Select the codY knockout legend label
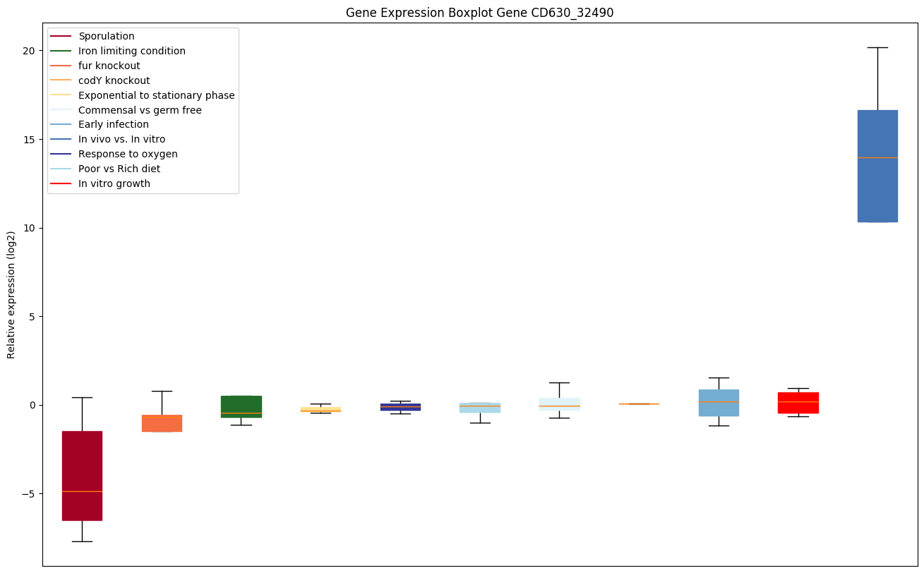 click(x=114, y=80)
